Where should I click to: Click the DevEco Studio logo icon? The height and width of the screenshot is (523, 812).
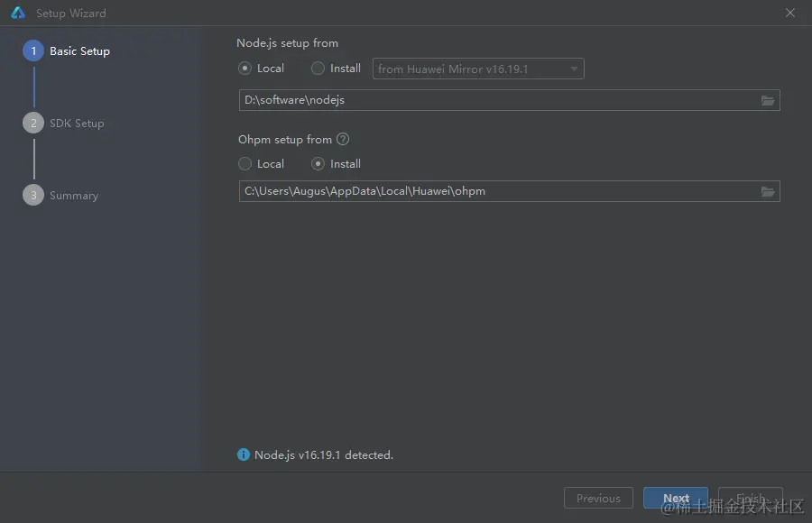[18, 13]
